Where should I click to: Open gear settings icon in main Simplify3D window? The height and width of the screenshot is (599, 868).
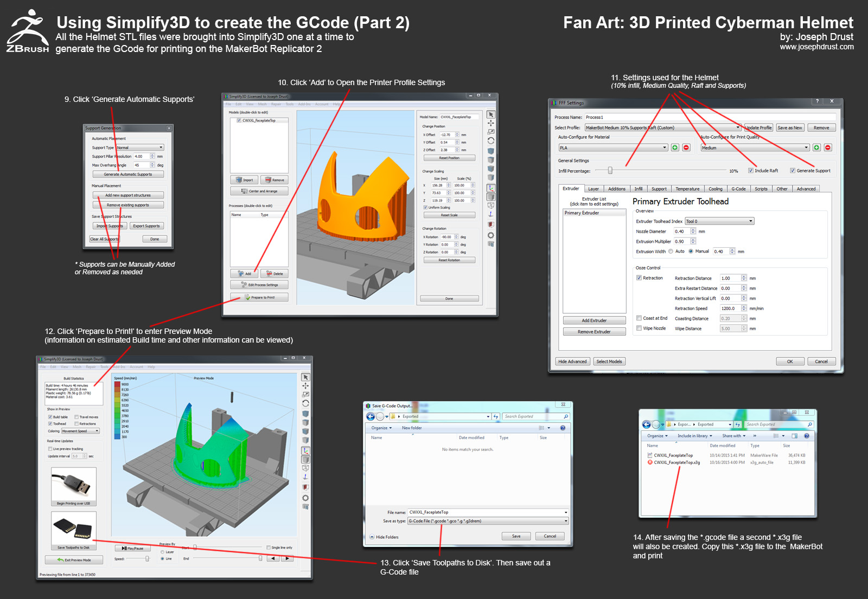click(490, 235)
